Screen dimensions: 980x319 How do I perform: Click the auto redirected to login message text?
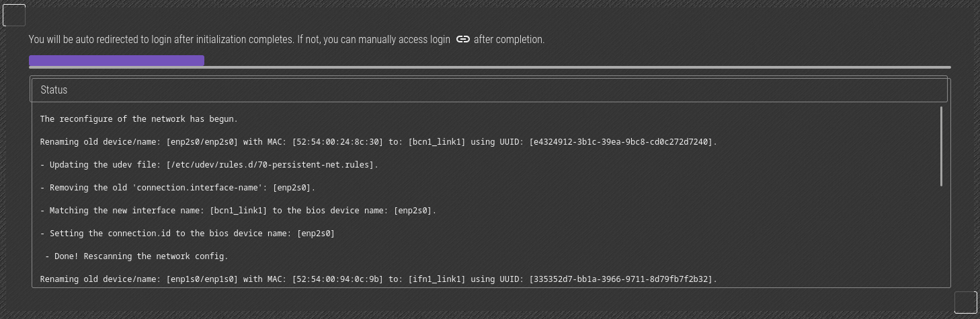coord(239,39)
